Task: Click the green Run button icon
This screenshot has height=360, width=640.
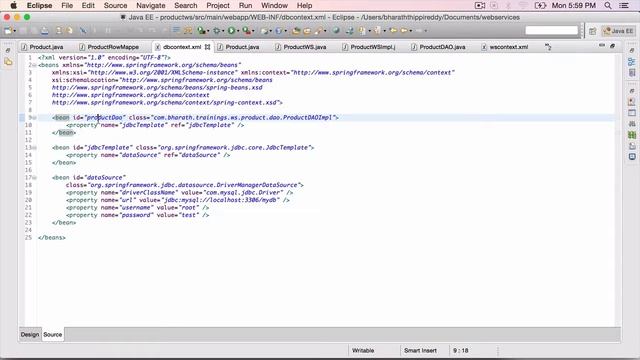Action: (x=231, y=31)
